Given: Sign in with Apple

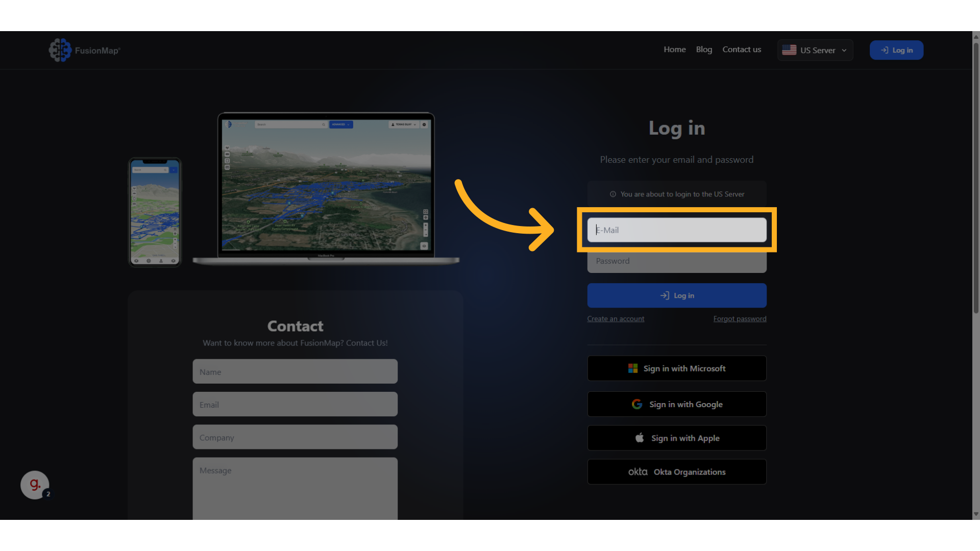Looking at the screenshot, I should click(677, 438).
